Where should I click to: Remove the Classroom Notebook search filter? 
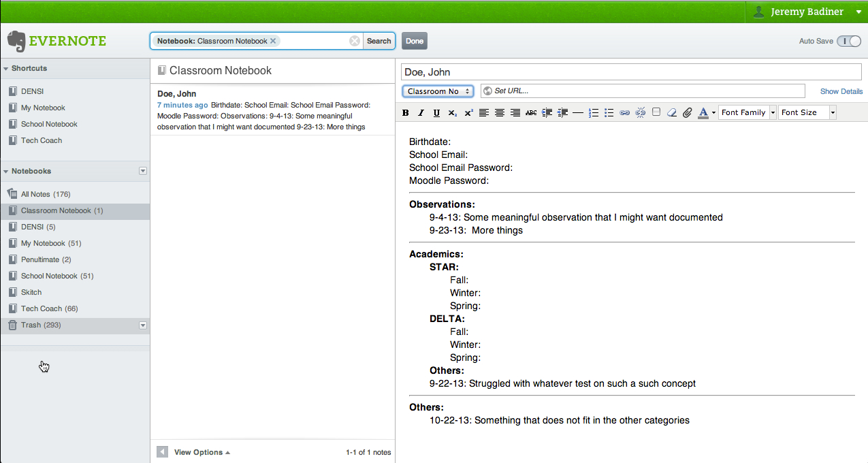coord(273,41)
